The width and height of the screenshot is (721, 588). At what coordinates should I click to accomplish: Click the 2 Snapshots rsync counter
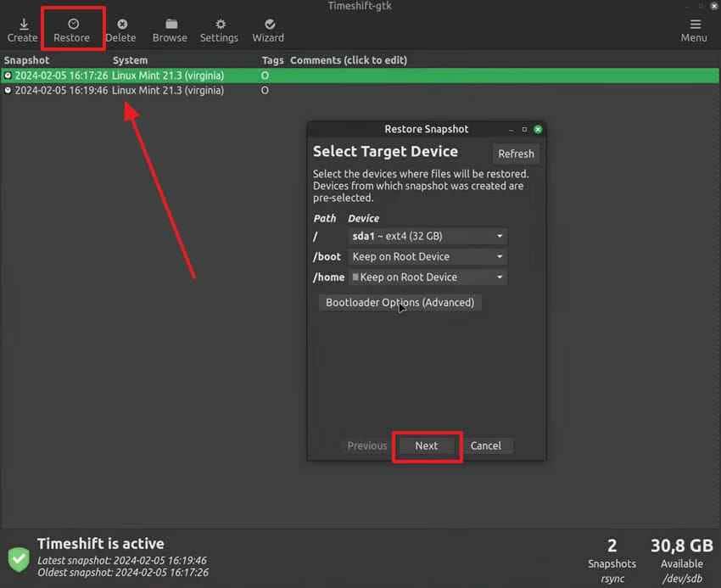[x=612, y=560]
